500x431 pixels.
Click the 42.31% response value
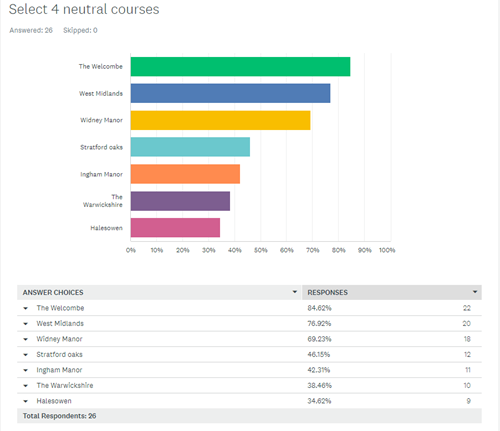coord(319,370)
